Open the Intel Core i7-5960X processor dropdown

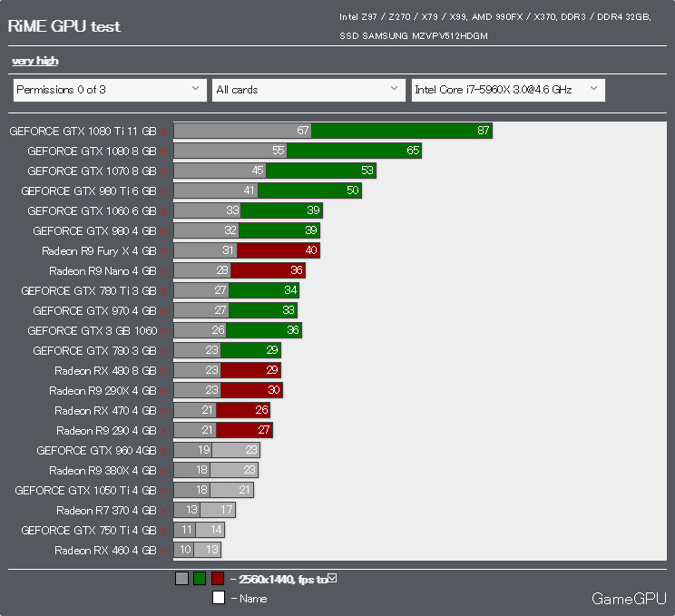(x=508, y=90)
